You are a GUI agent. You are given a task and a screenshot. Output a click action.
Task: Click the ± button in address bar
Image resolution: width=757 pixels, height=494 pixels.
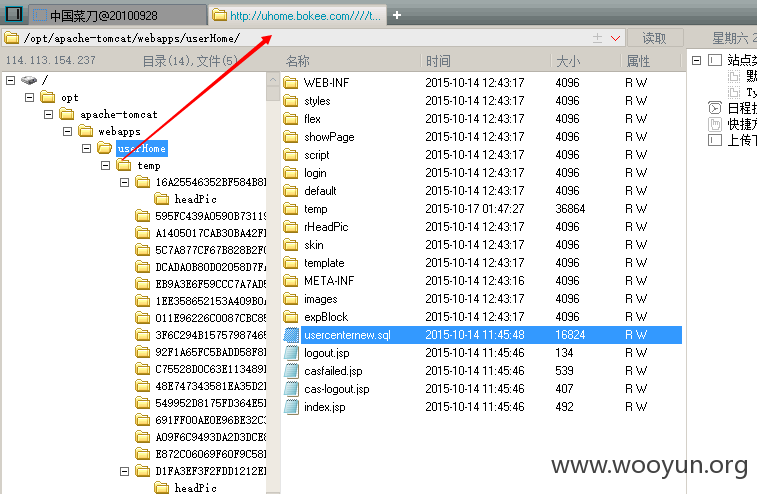click(x=597, y=38)
